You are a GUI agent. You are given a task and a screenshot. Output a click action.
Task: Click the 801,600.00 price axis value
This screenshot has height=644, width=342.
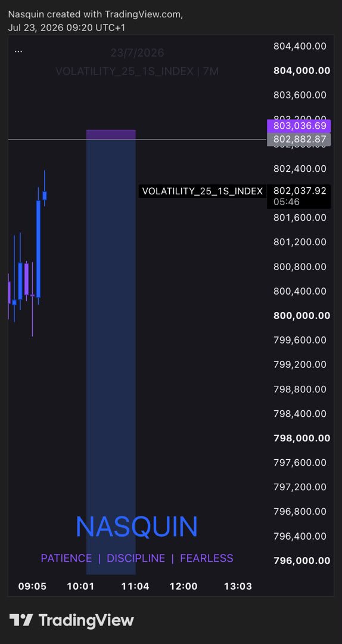click(x=300, y=217)
